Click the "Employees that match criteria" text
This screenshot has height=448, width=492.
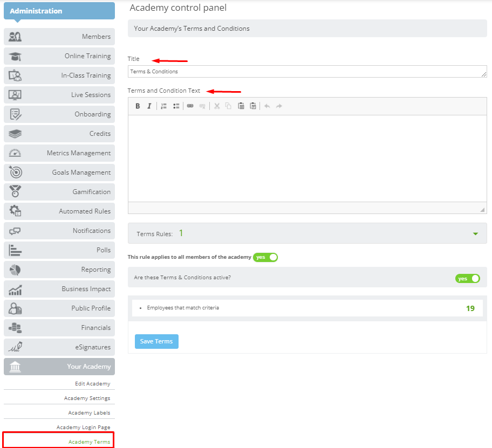pos(183,308)
